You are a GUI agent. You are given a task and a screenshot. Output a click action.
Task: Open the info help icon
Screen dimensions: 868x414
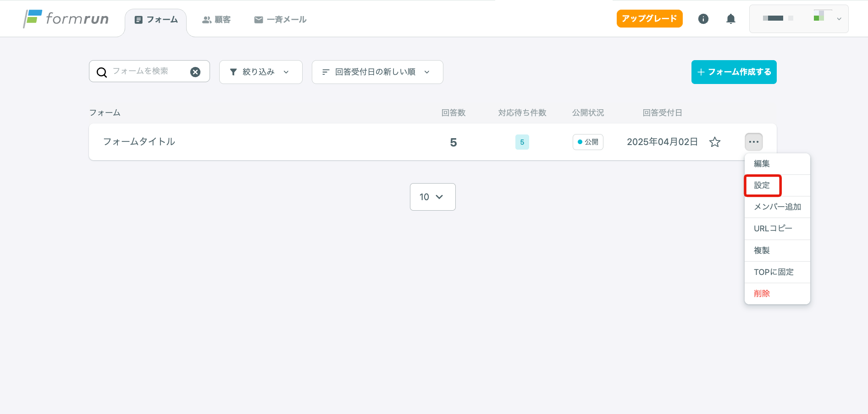[x=703, y=19]
